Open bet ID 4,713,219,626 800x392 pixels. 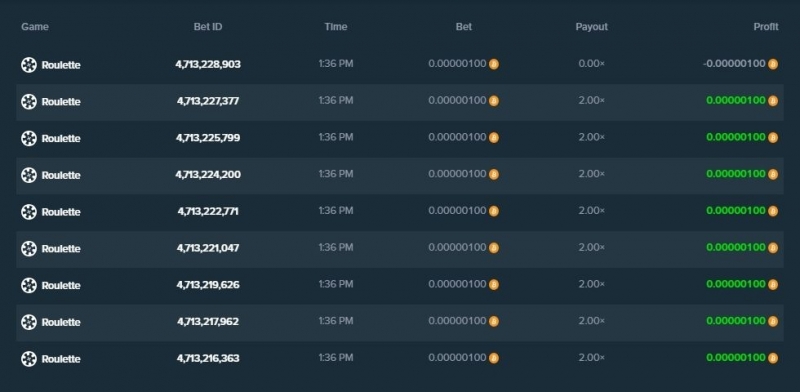(208, 285)
